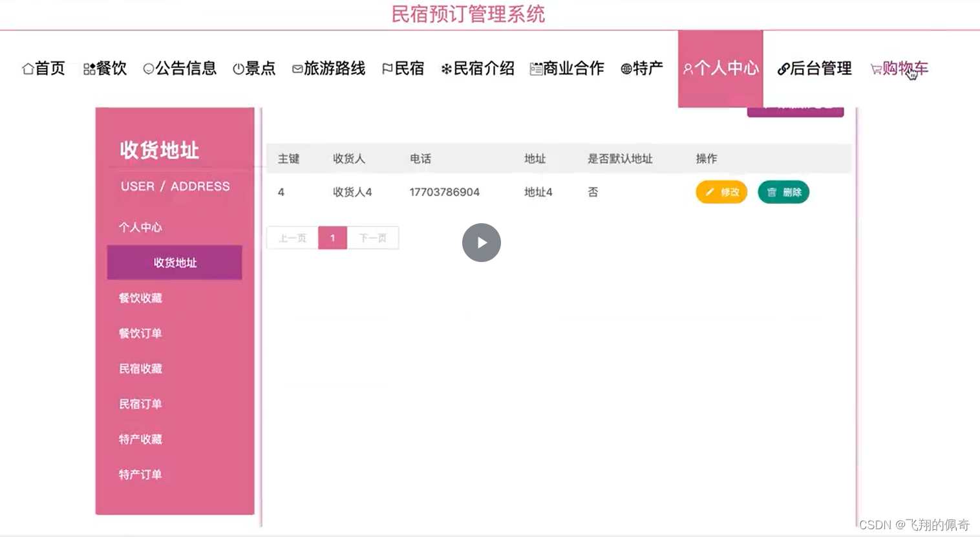Go to 公告信息 page
Viewport: 980px width, 537px height.
[x=180, y=69]
